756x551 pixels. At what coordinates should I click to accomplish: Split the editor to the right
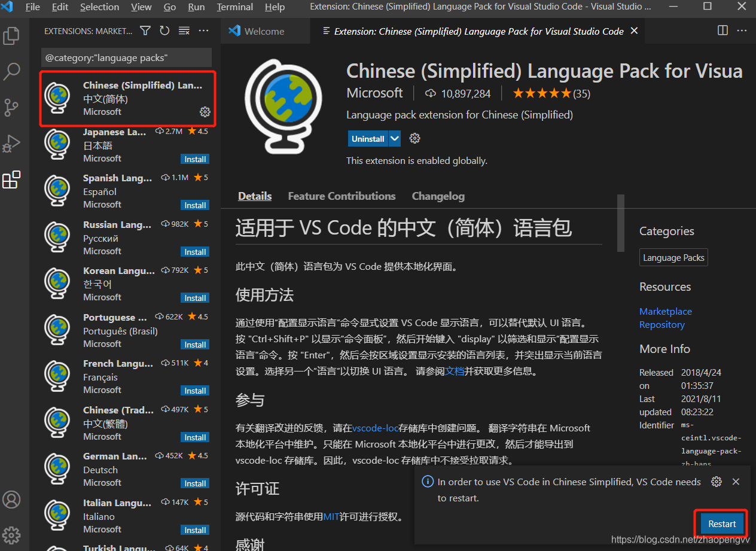tap(723, 31)
